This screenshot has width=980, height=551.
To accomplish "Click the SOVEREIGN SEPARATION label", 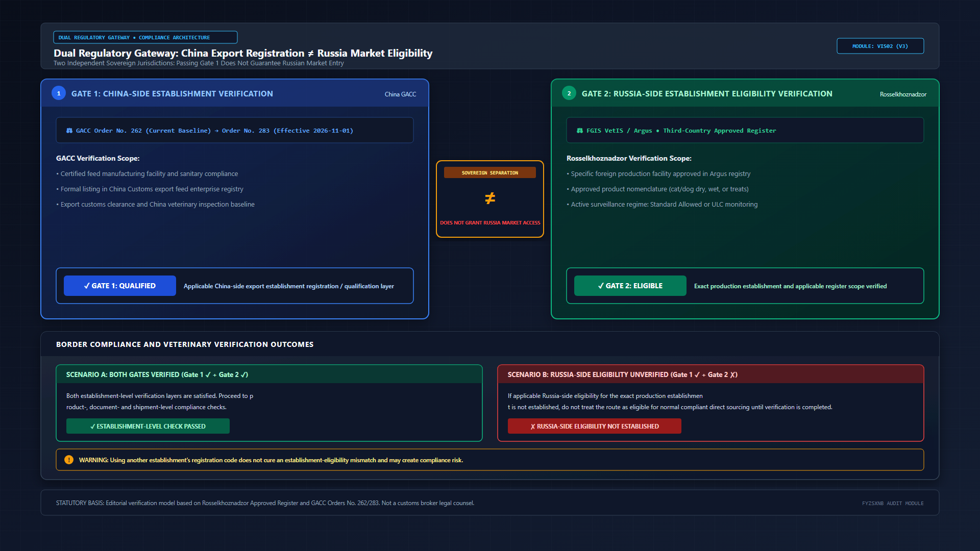I will point(490,172).
